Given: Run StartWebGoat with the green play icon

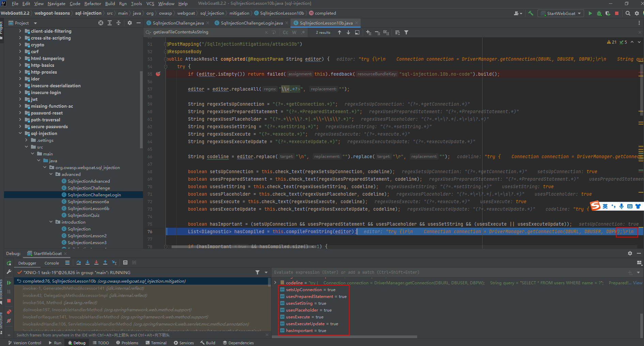Looking at the screenshot, I should (590, 13).
